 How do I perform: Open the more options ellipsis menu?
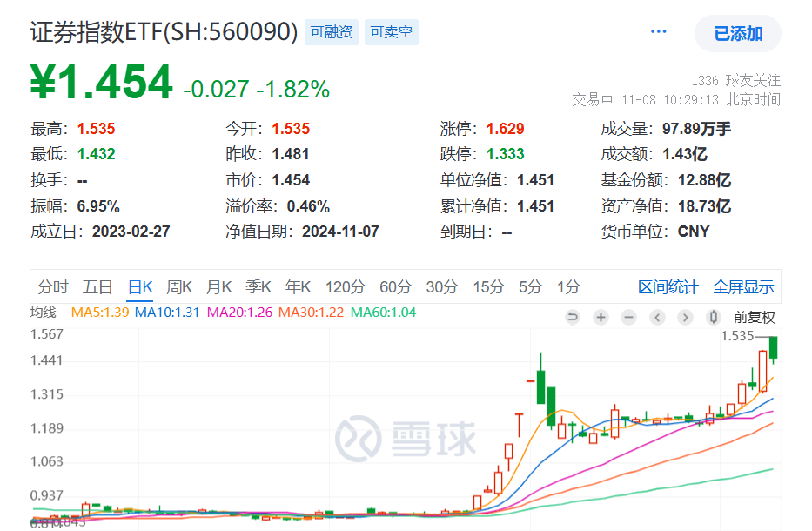(x=659, y=30)
